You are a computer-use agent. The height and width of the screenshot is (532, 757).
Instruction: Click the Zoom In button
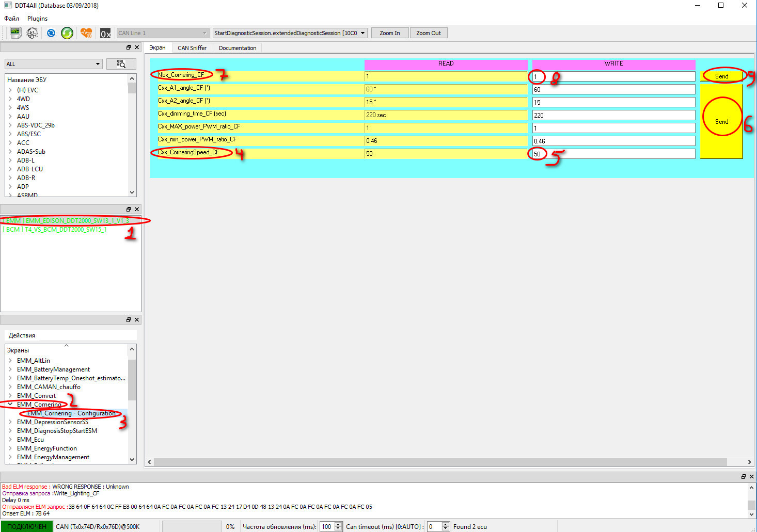pos(390,33)
